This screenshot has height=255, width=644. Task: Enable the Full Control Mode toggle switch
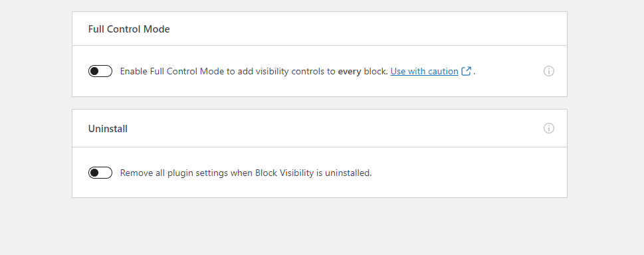coord(100,71)
